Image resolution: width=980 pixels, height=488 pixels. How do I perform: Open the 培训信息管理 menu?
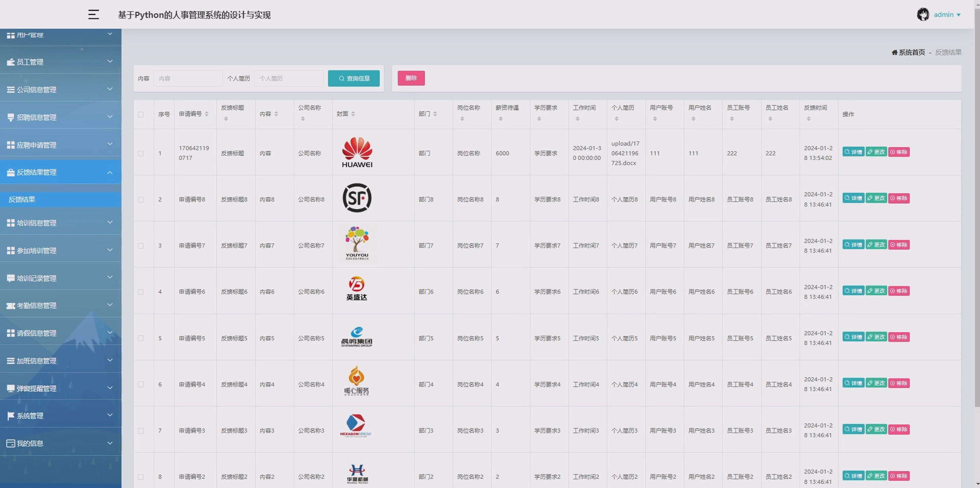(60, 223)
